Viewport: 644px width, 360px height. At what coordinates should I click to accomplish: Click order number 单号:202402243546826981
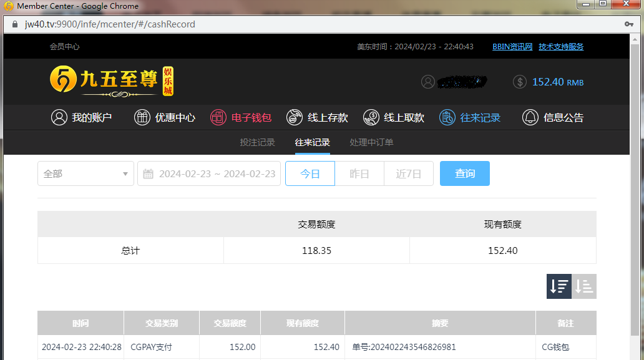pyautogui.click(x=404, y=348)
